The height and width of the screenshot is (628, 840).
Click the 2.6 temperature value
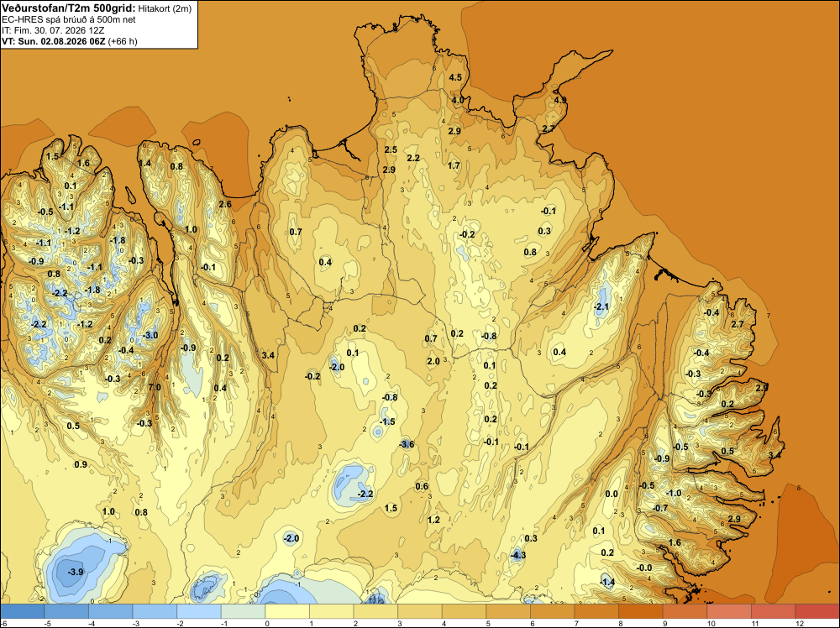pos(225,204)
